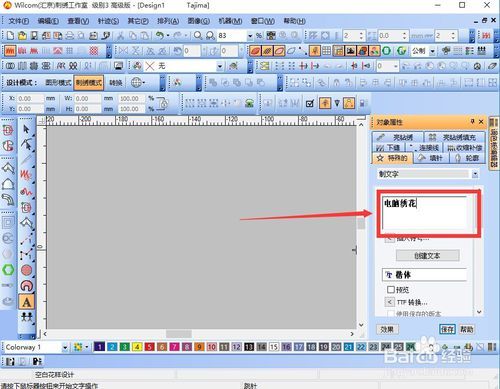This screenshot has width=500, height=389.
Task: Switch to 图形模式 graphics mode
Action: pyautogui.click(x=58, y=82)
